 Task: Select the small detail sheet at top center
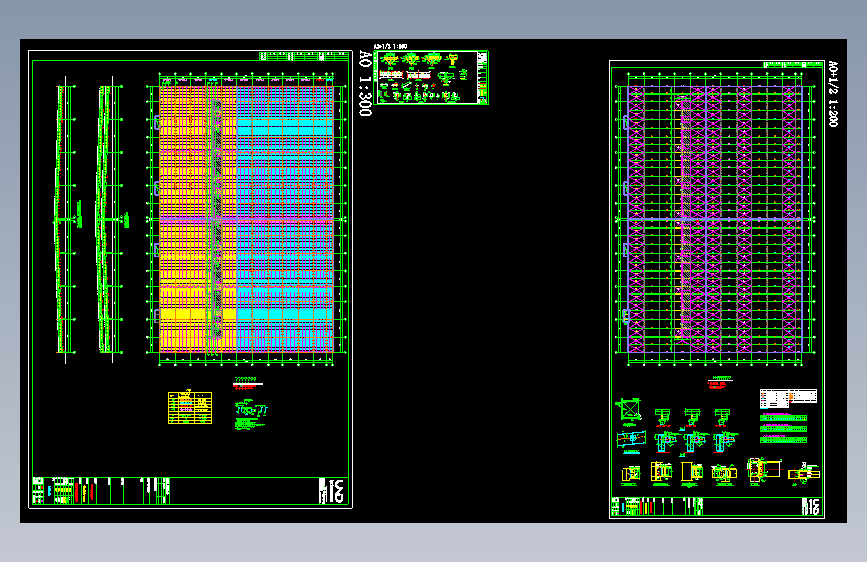(x=431, y=77)
